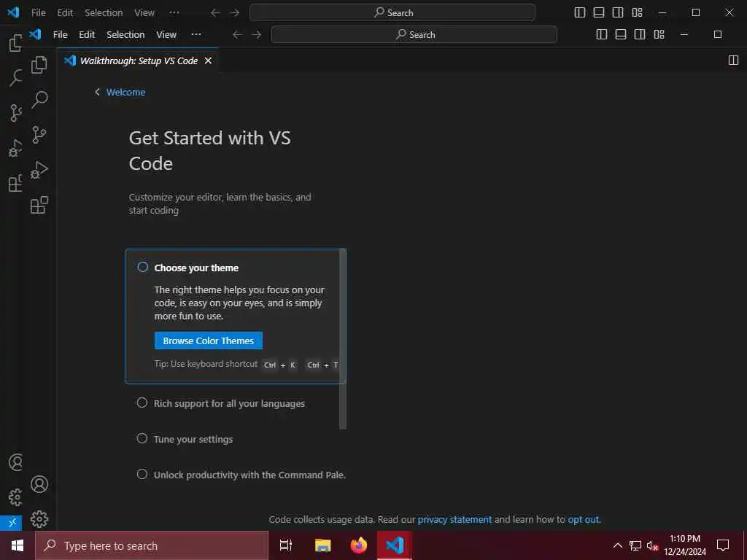Show hidden icons in the system tray

tap(617, 545)
